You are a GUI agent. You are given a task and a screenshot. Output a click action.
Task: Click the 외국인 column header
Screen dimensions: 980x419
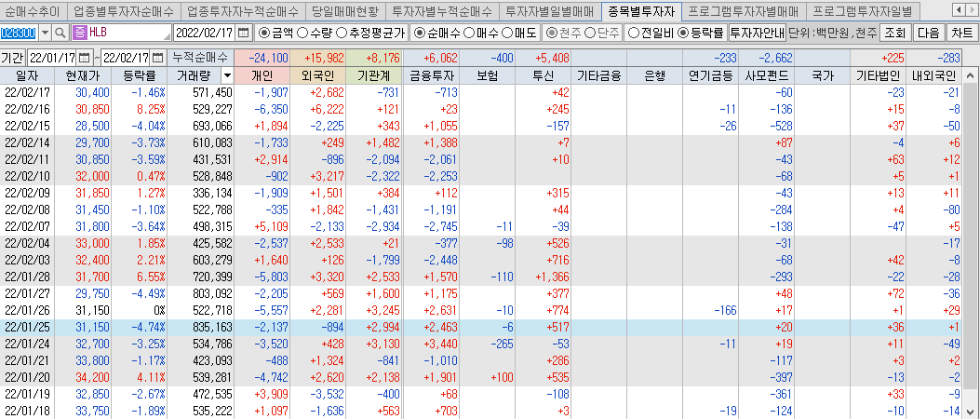[x=318, y=76]
